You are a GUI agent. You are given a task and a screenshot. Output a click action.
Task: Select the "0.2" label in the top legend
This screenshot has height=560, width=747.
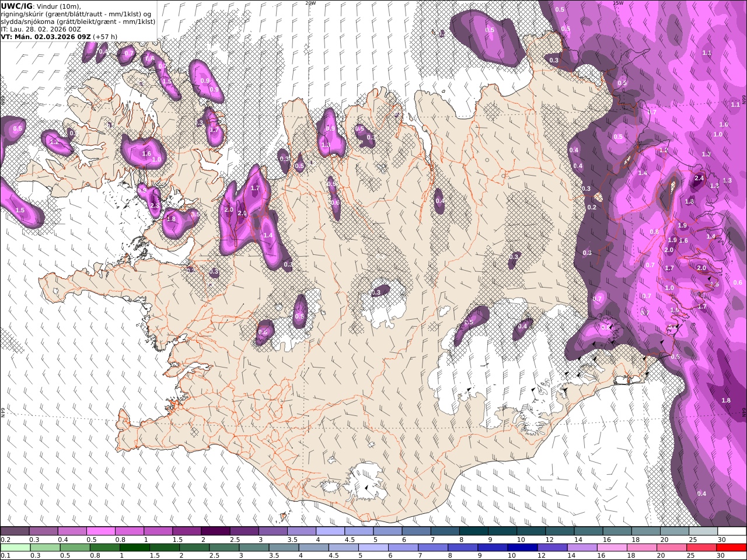(5, 540)
